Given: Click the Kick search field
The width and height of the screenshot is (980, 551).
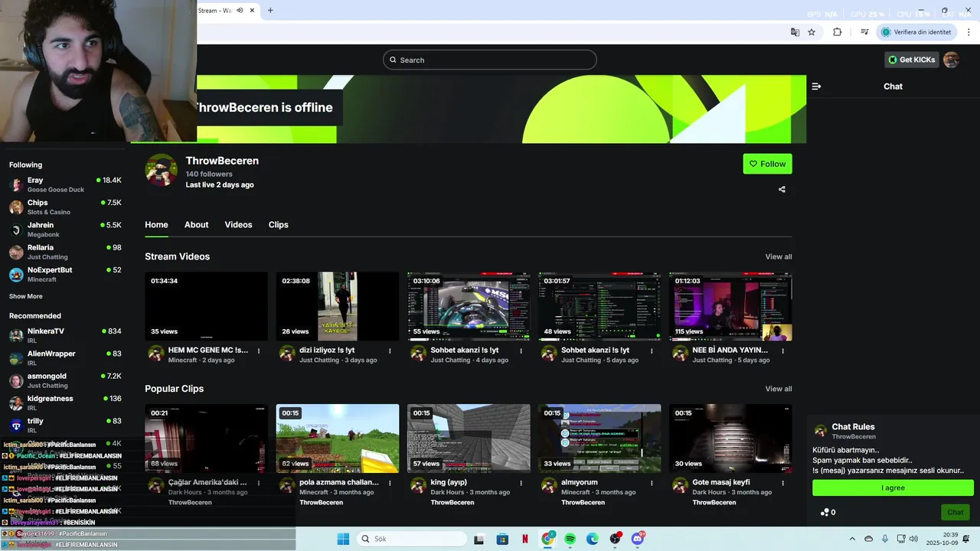Looking at the screenshot, I should pyautogui.click(x=490, y=60).
